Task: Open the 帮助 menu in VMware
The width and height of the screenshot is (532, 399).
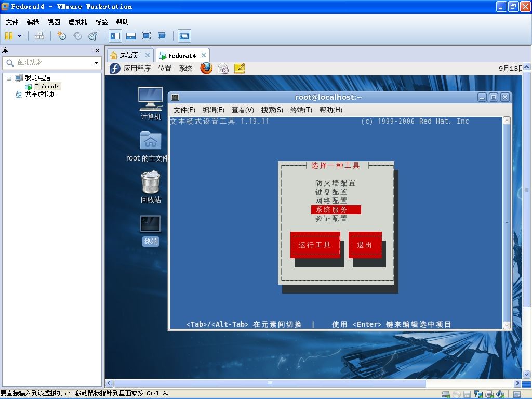Action: pos(122,22)
